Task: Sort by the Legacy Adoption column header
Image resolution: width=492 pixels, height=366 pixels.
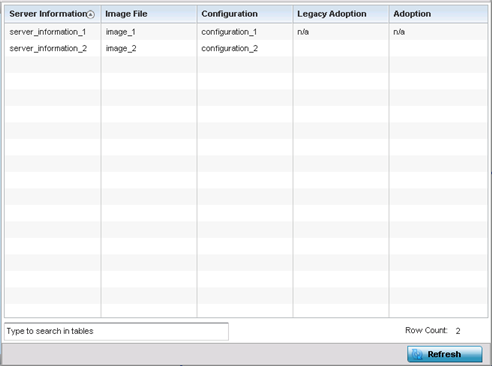Action: coord(341,14)
